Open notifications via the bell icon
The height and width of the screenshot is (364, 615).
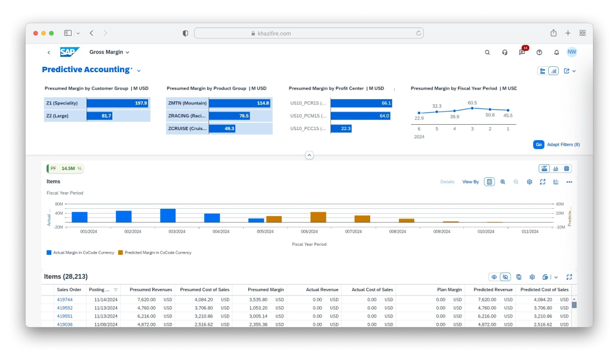click(x=556, y=53)
